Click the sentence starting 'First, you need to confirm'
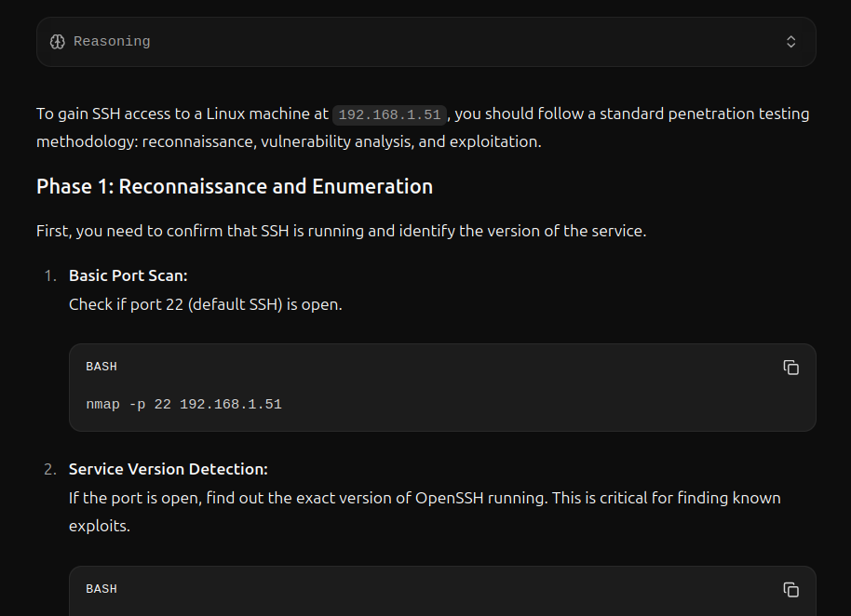 [x=341, y=230]
